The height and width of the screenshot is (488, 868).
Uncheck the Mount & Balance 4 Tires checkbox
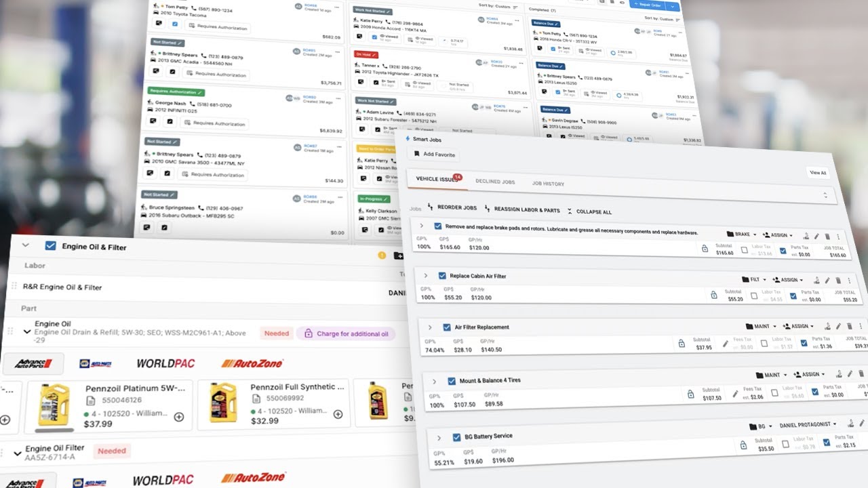coord(452,382)
